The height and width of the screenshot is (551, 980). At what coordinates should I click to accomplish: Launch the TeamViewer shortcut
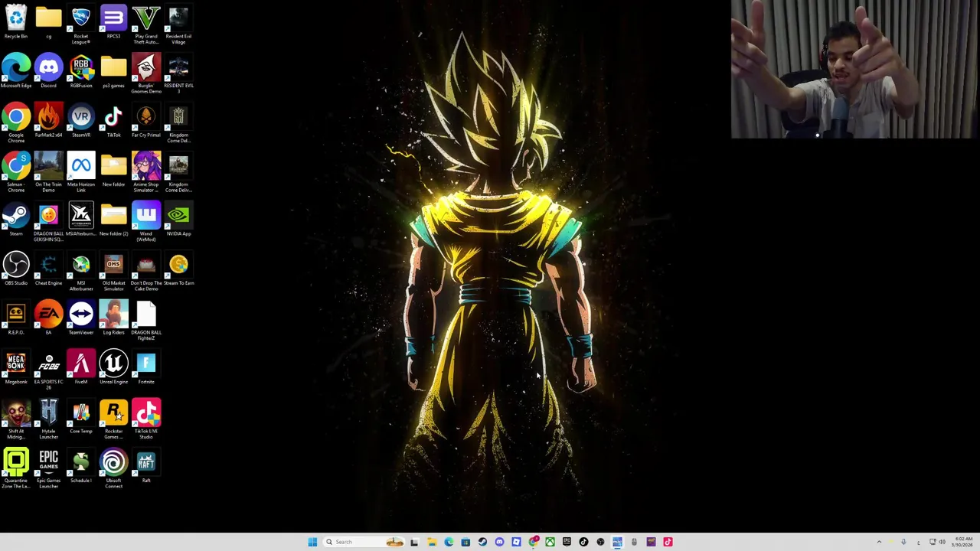[x=81, y=315]
